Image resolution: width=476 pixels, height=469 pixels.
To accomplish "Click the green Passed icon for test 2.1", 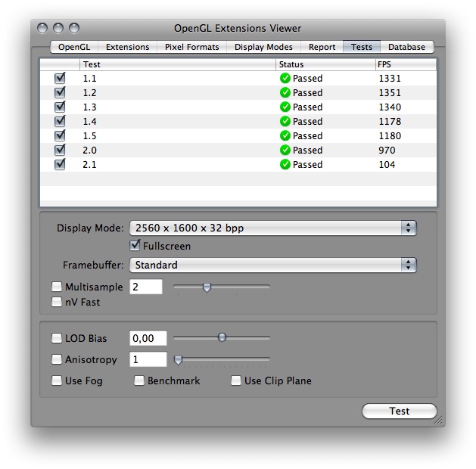I will (285, 164).
